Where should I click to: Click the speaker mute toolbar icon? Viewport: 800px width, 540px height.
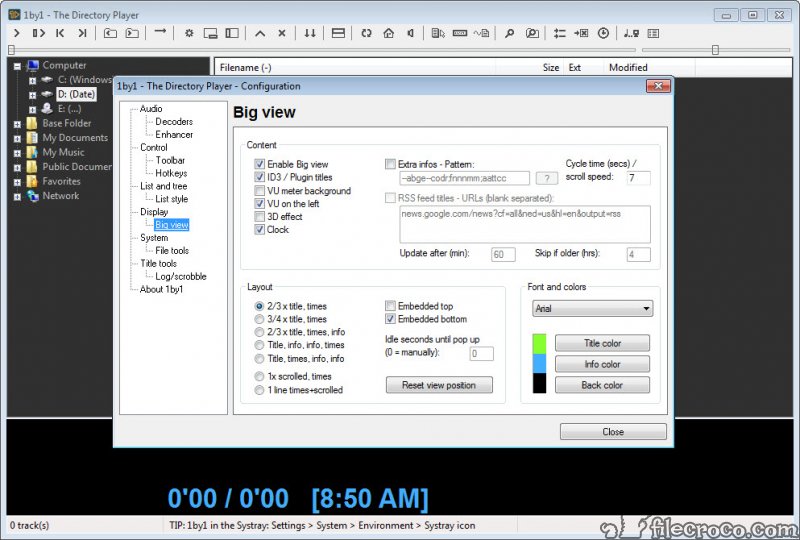click(410, 33)
